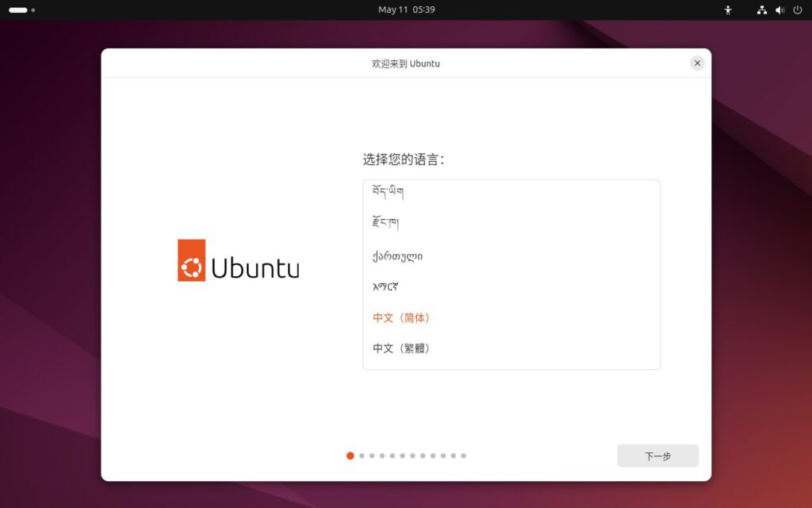The width and height of the screenshot is (812, 508).
Task: Click the second page indicator dot
Action: (362, 456)
